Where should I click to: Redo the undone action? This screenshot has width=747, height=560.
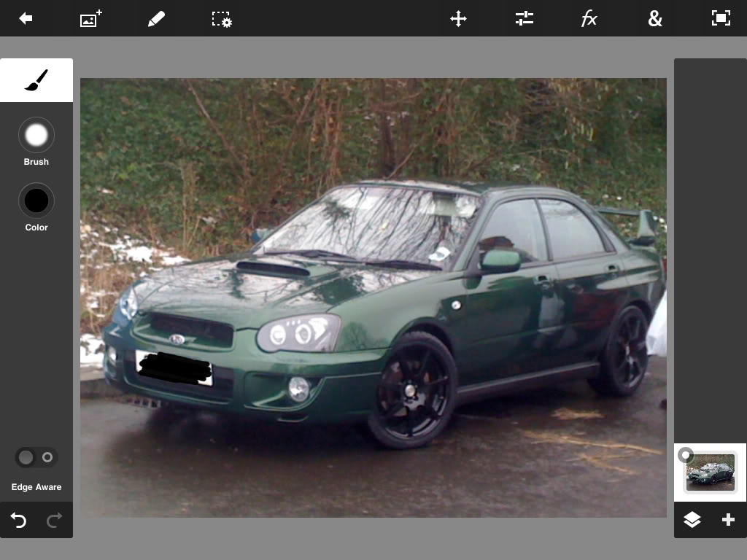coord(54,521)
